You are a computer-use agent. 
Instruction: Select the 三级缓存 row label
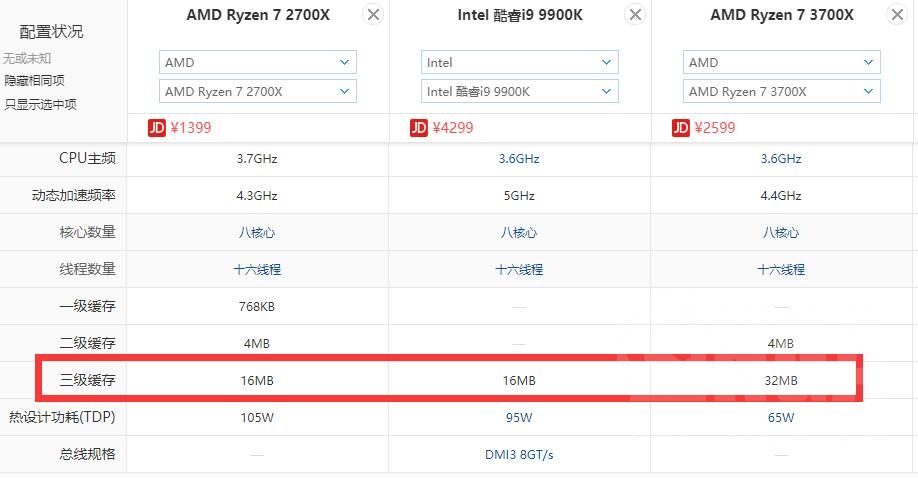click(x=88, y=380)
